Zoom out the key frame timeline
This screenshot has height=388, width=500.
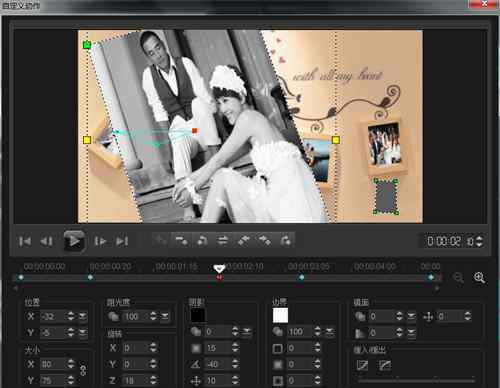(x=459, y=277)
